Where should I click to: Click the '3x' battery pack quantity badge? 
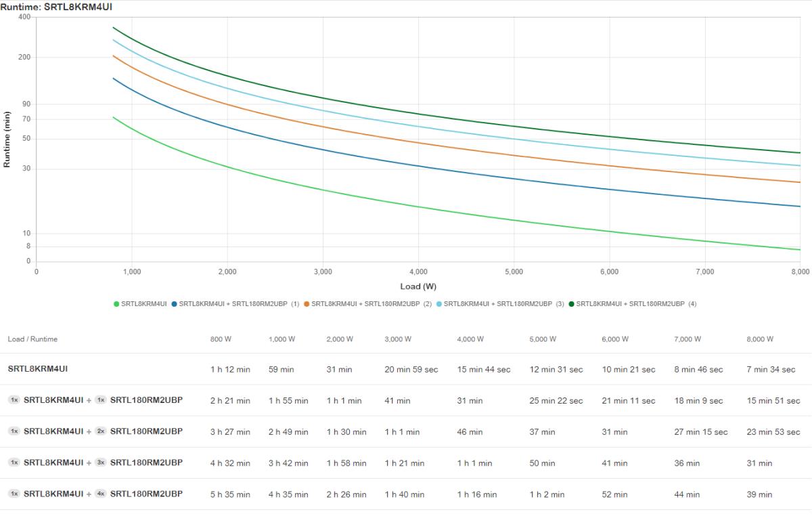coord(101,463)
